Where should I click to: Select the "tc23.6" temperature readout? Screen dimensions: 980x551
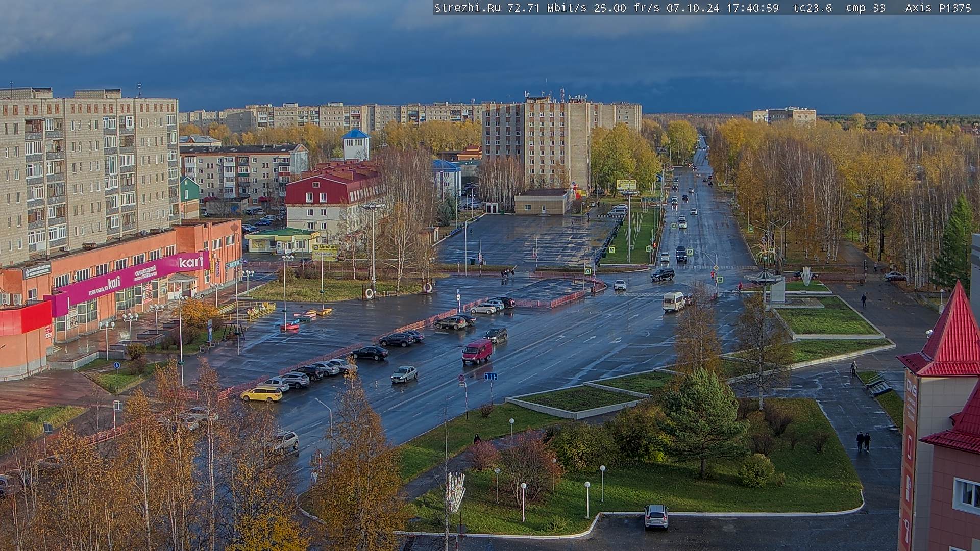[x=813, y=8]
